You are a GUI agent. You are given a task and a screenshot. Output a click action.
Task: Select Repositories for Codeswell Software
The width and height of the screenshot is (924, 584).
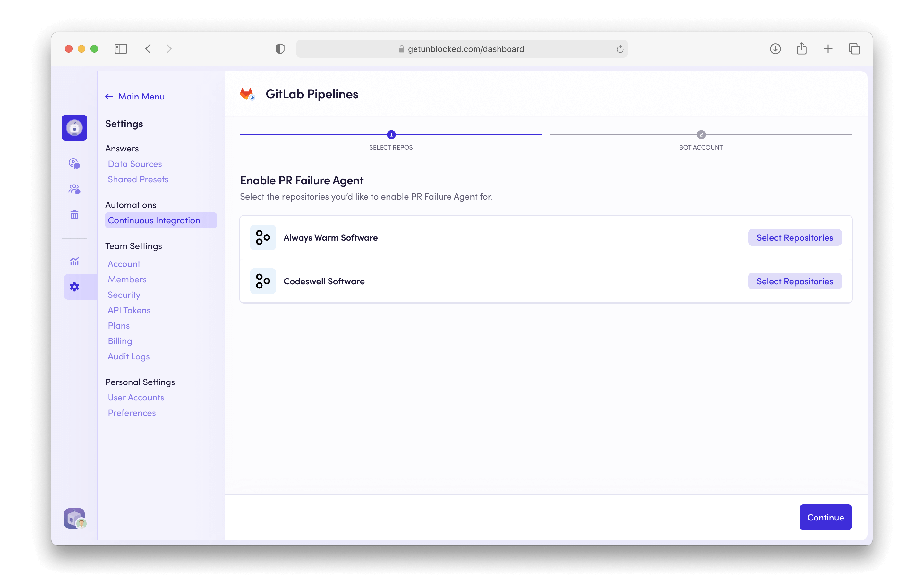[794, 281]
